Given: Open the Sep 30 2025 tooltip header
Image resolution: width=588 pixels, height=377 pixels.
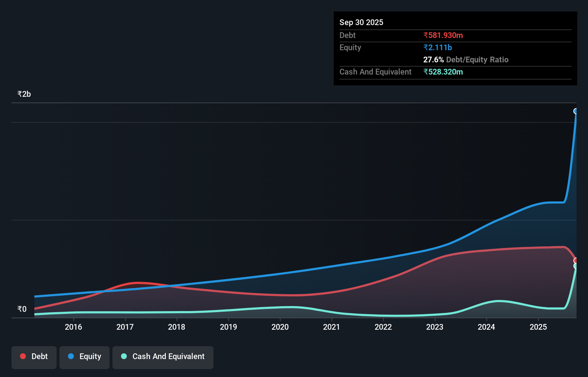Looking at the screenshot, I should pos(361,22).
